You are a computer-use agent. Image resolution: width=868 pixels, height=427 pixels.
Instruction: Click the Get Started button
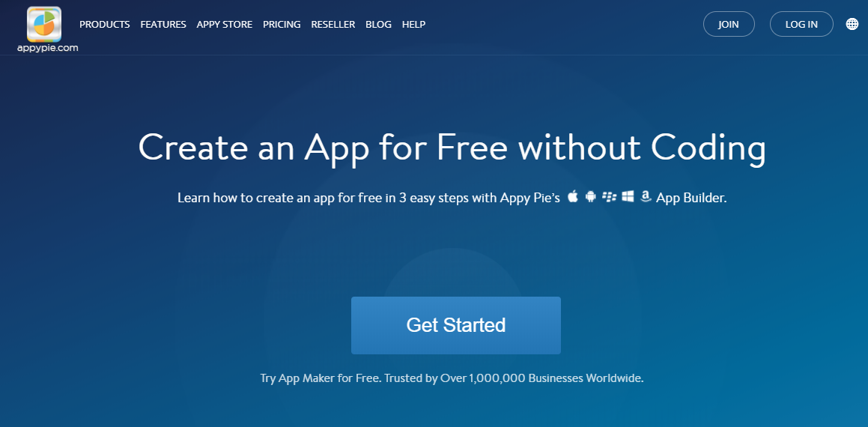point(455,325)
